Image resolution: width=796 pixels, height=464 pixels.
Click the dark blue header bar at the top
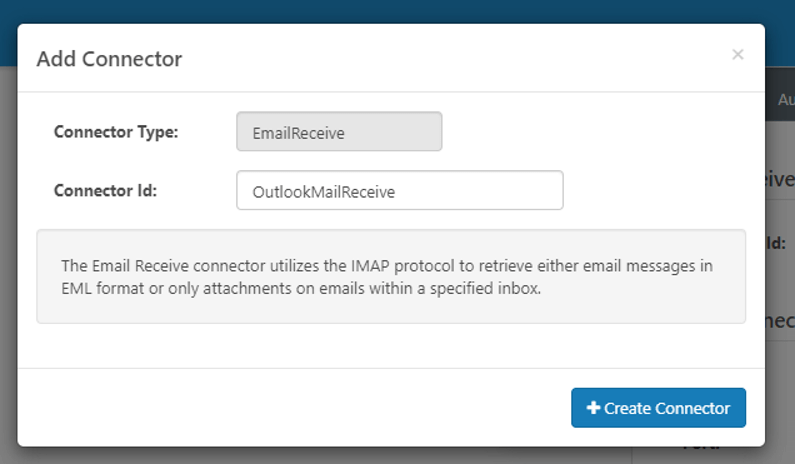click(400, 10)
